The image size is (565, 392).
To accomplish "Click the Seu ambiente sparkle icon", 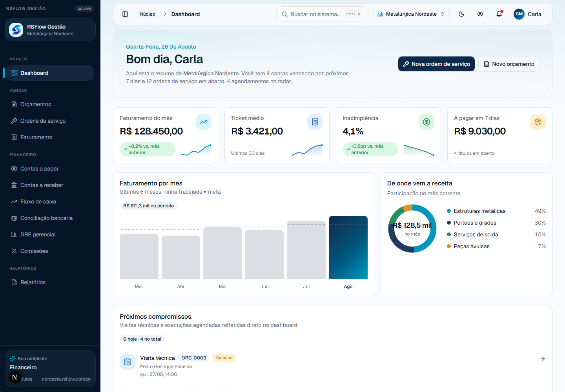I will [13, 359].
